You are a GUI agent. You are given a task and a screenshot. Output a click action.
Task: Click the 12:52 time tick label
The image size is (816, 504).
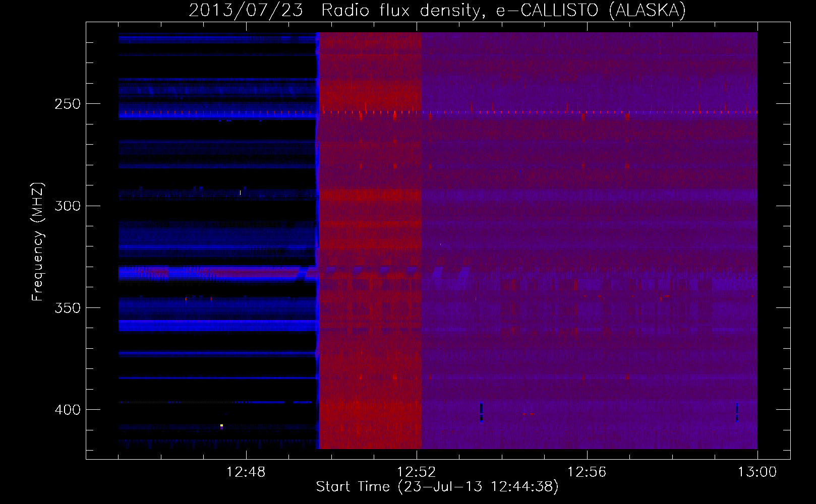click(417, 472)
